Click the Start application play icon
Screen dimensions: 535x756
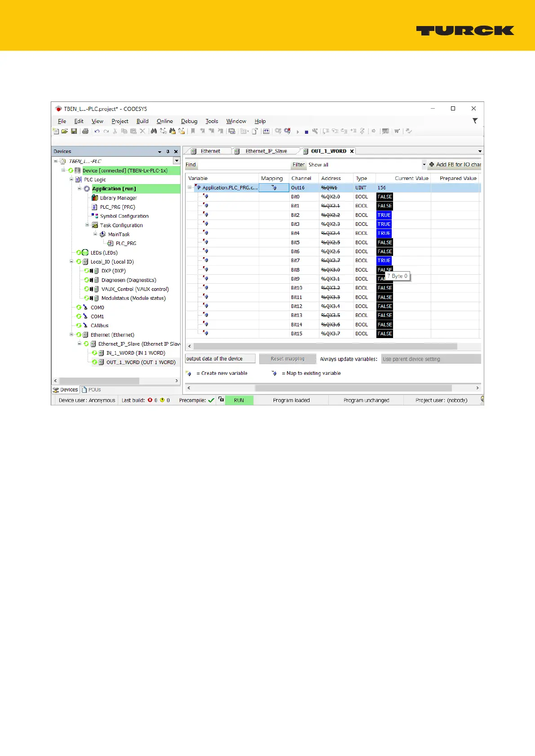(297, 132)
